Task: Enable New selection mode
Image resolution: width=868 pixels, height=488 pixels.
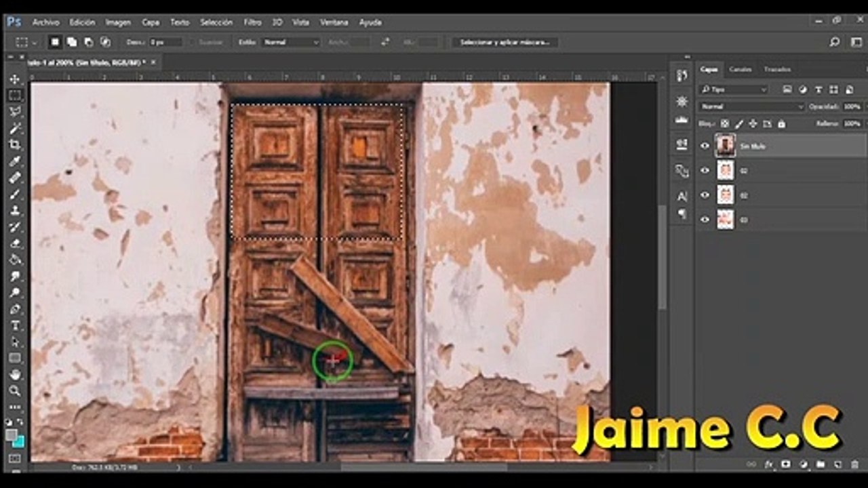Action: pos(55,42)
